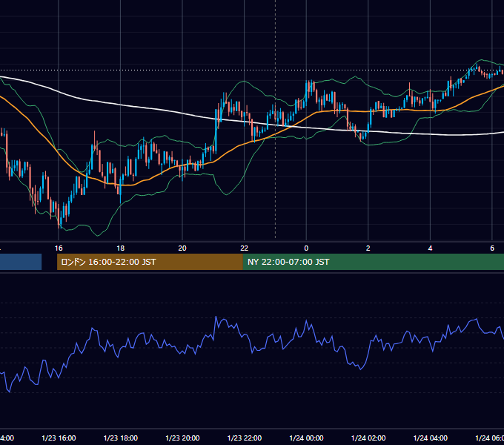504x445 pixels.
Task: Click the 1/23 18:00 time label
Action: click(121, 438)
